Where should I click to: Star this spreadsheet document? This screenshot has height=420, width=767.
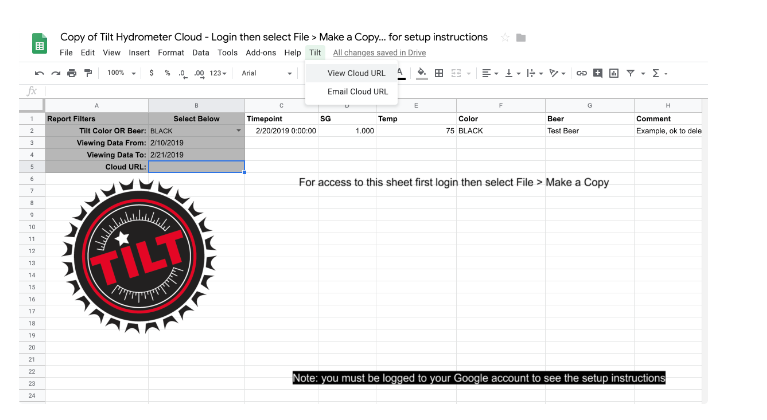504,37
